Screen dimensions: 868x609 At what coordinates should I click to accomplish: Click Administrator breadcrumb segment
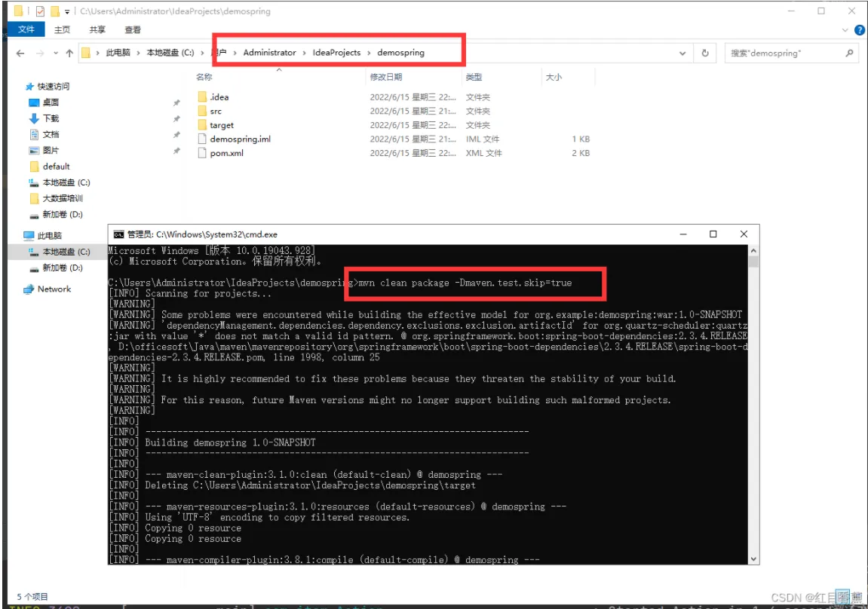click(x=269, y=53)
